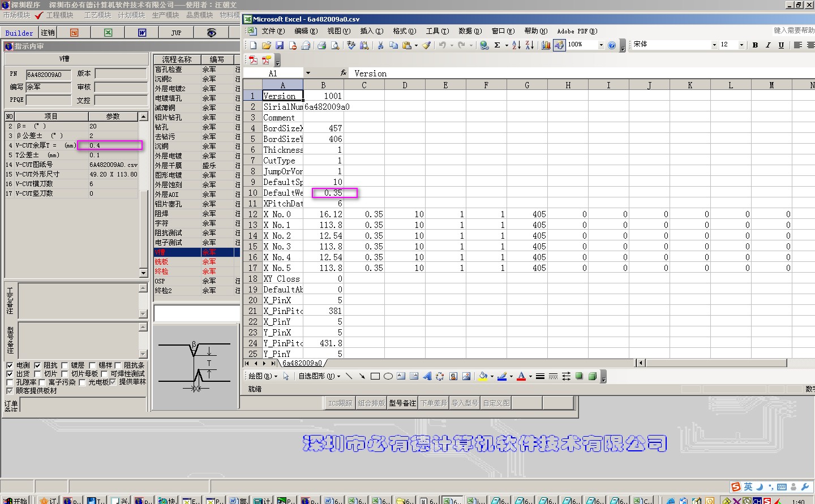Open the 数据 Data menu in Excel
Screen dimensions: 815x504
click(x=470, y=31)
